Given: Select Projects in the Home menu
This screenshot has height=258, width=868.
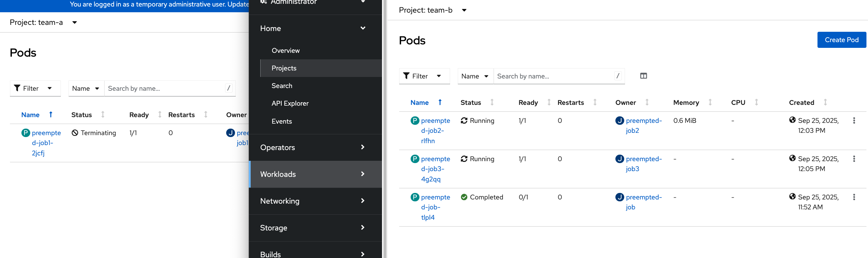Looking at the screenshot, I should point(284,68).
